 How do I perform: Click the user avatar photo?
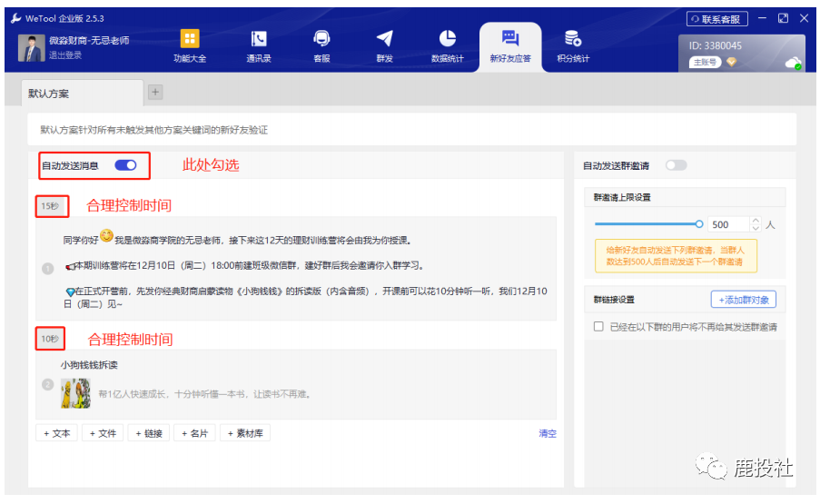(x=32, y=47)
